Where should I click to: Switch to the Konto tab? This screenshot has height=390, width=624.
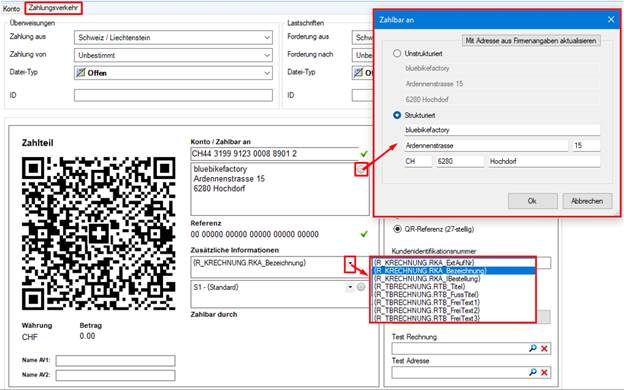(12, 8)
